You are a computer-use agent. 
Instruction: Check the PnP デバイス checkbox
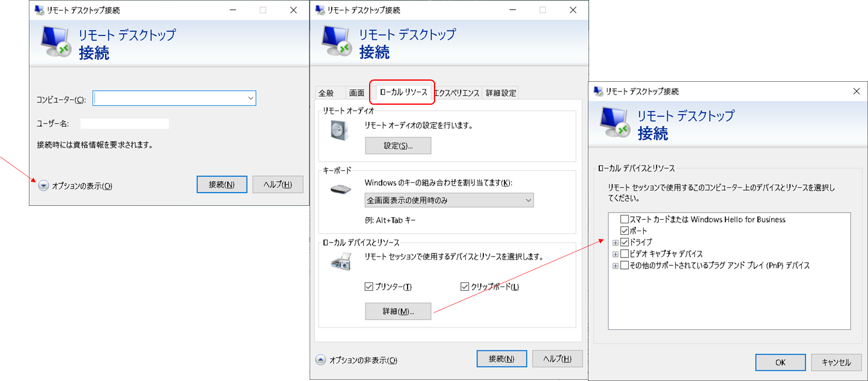625,265
